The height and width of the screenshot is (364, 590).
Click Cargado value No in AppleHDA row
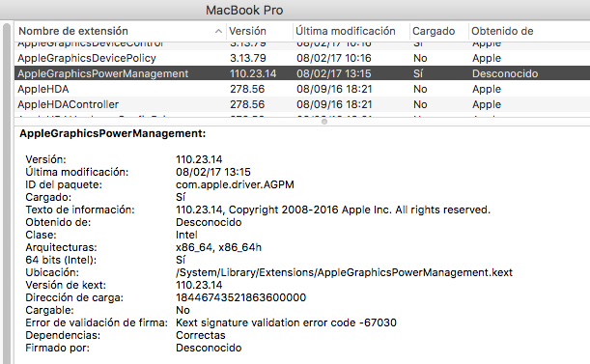[x=420, y=89]
